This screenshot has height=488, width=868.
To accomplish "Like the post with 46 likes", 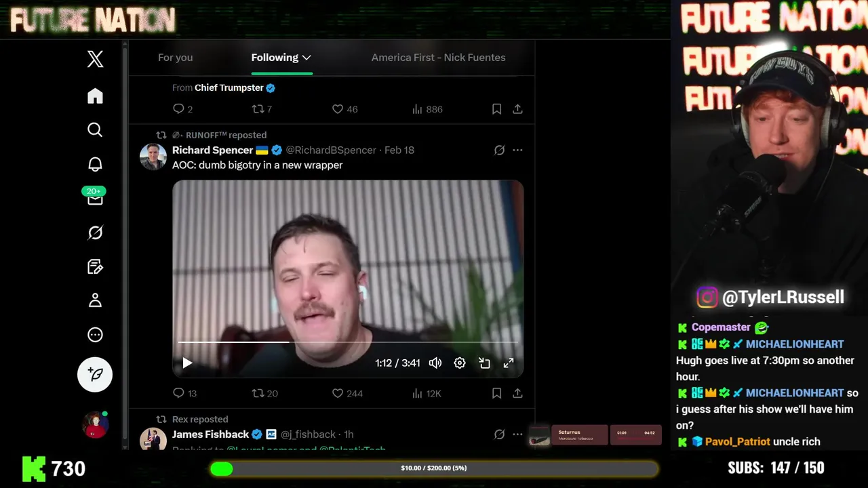I will click(x=344, y=109).
